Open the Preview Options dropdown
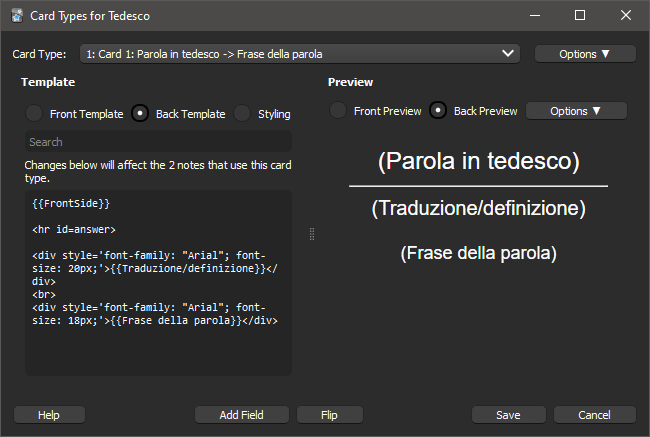 point(576,111)
